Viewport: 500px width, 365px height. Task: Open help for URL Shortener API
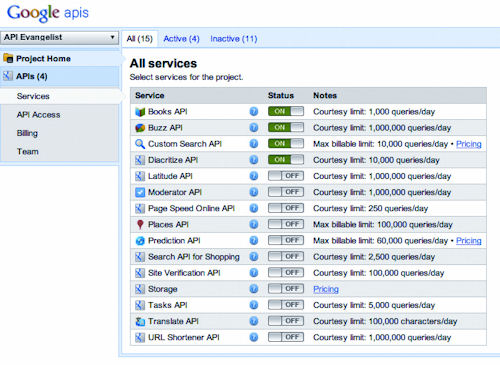(x=254, y=337)
